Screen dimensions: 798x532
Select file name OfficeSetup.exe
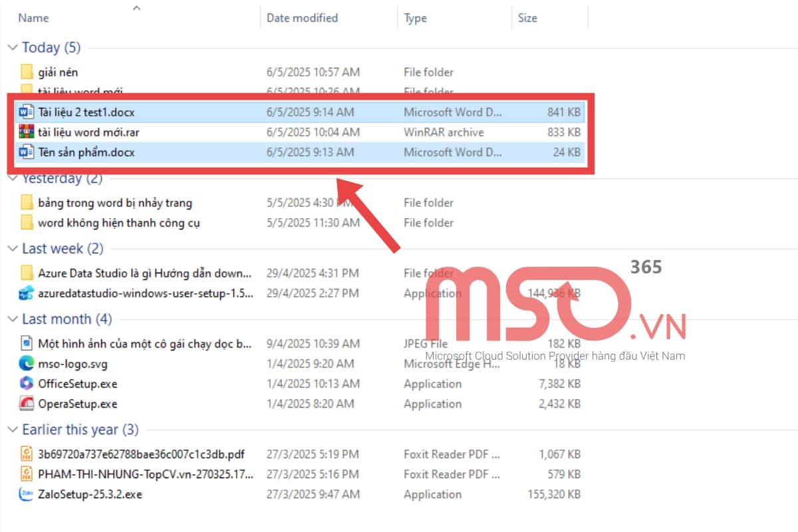78,383
